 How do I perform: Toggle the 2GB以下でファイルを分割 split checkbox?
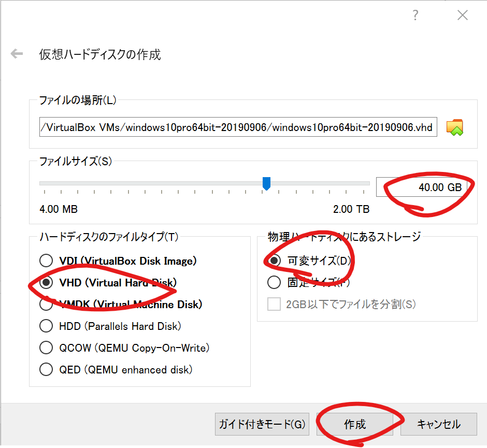(274, 304)
